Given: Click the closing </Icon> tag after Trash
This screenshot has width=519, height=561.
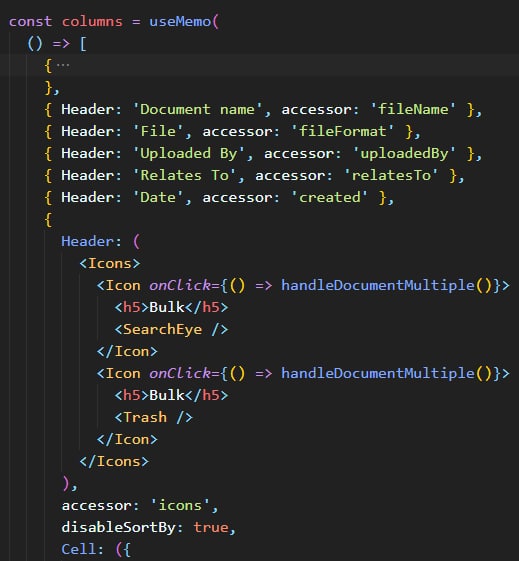Looking at the screenshot, I should click(127, 439).
